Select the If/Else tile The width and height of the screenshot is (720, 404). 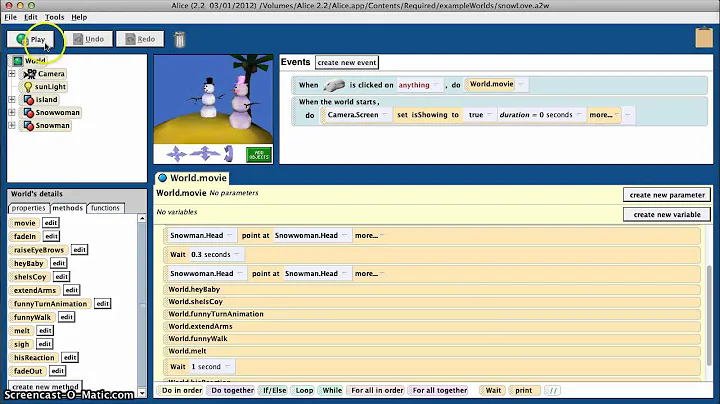tap(274, 390)
